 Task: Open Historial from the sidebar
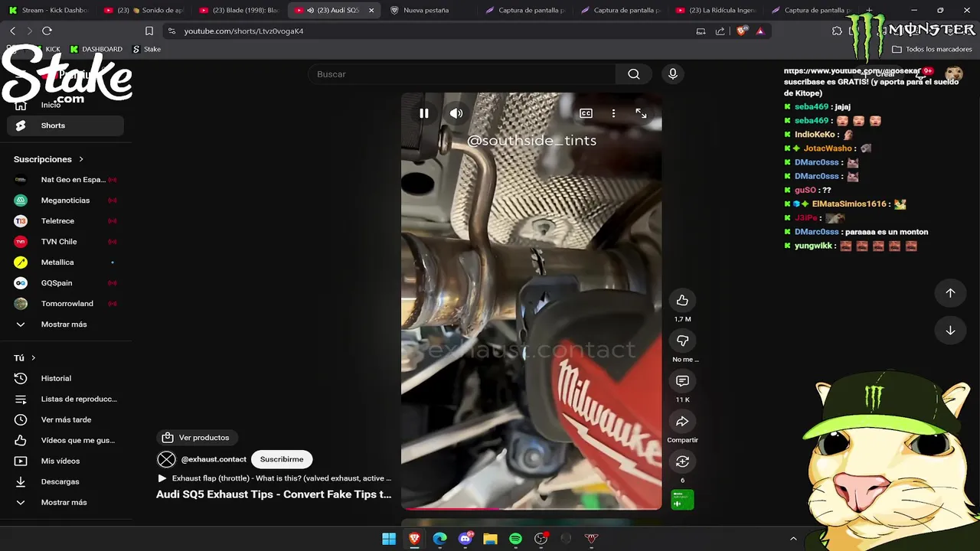pos(65,379)
